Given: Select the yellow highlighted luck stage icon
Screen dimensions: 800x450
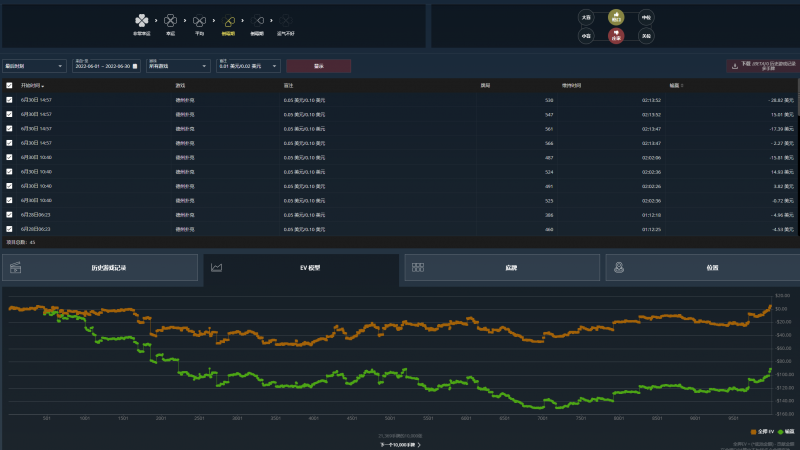Looking at the screenshot, I should [229, 19].
